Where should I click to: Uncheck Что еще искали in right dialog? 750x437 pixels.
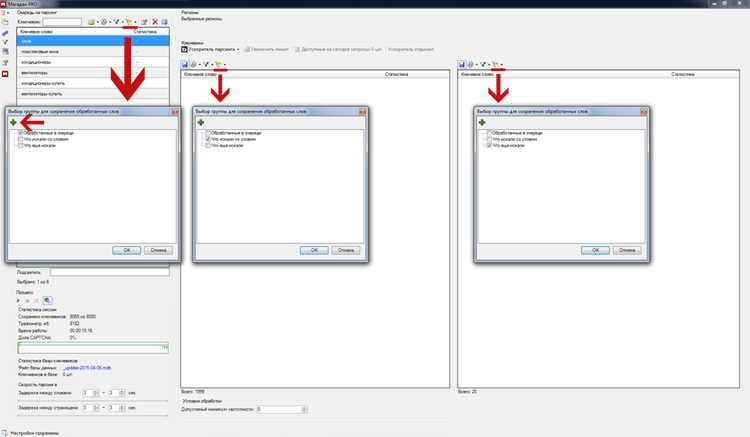(489, 145)
